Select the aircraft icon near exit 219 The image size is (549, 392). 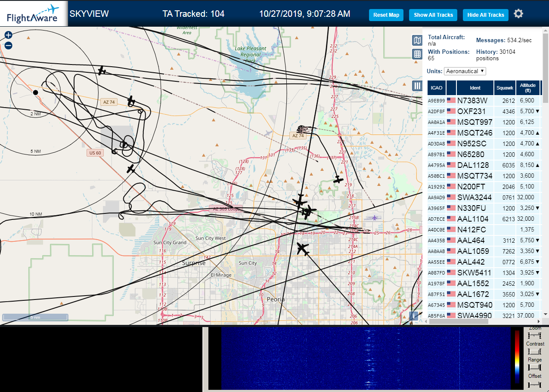[339, 179]
